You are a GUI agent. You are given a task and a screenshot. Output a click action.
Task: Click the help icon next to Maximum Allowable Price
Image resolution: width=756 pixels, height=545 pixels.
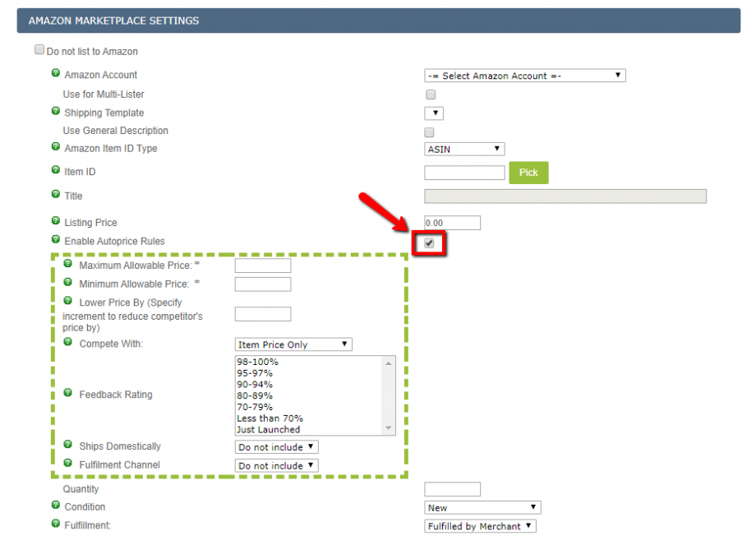[67, 263]
